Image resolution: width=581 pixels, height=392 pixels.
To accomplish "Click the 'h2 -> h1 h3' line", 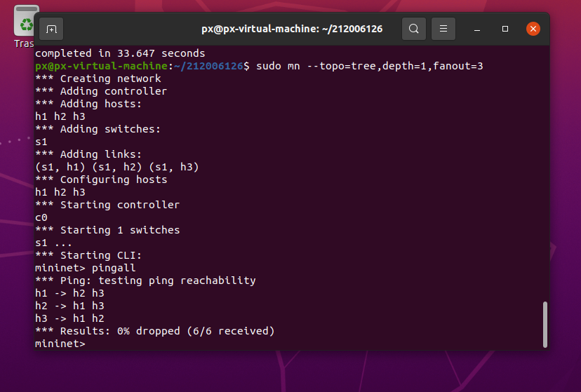I will point(69,306).
